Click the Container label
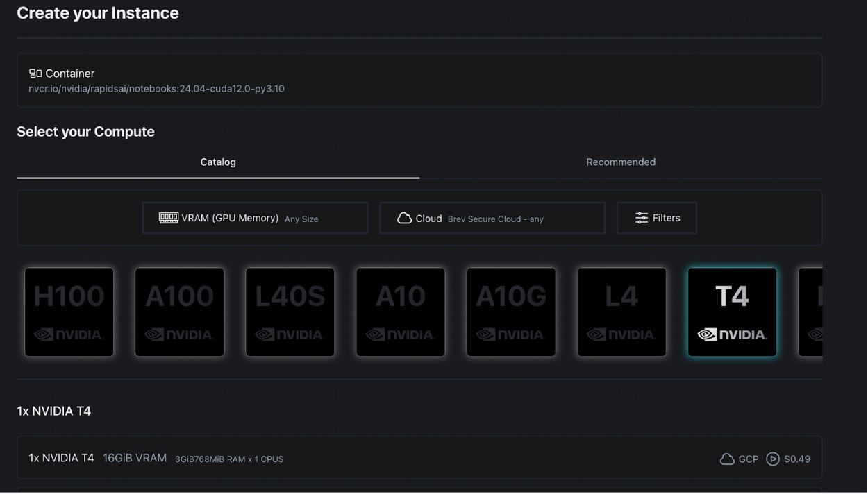This screenshot has width=868, height=494. click(70, 74)
